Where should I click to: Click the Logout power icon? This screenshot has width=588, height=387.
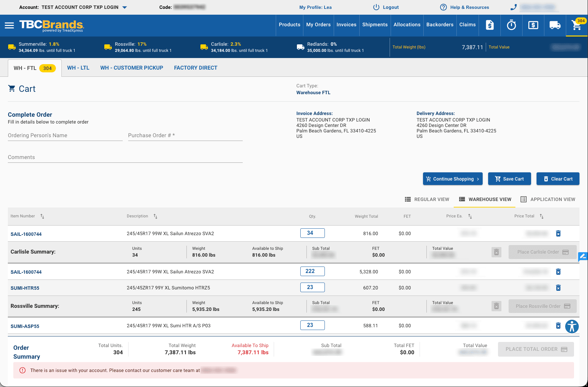tap(376, 7)
